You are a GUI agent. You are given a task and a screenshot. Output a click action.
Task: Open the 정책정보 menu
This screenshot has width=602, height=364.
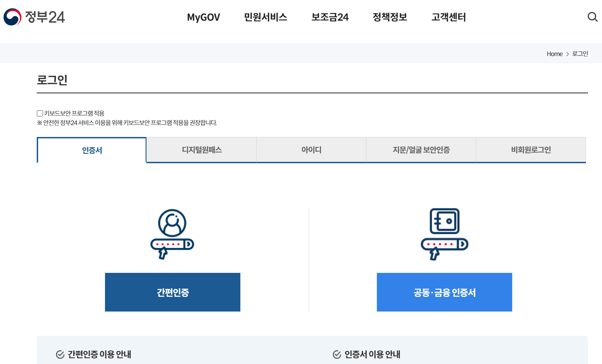390,17
